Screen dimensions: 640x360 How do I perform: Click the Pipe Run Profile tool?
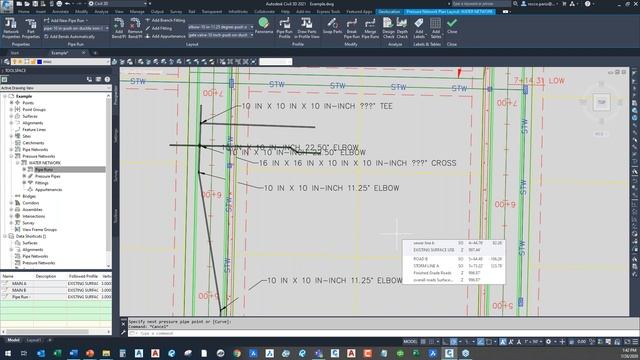tap(284, 28)
